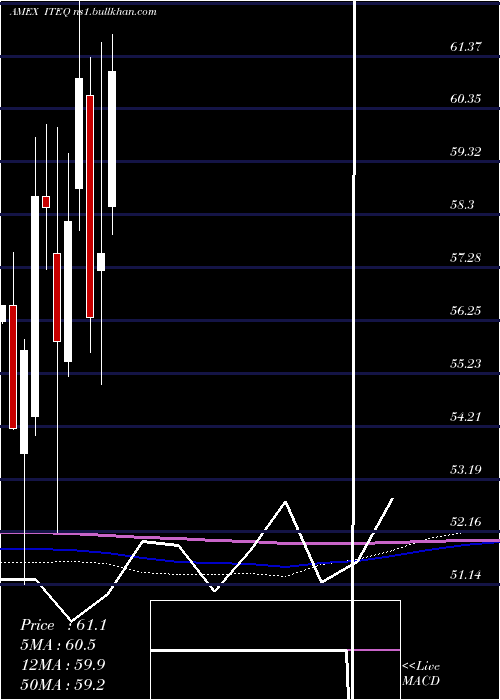Click the Price : 61.1 readout

pos(63,625)
